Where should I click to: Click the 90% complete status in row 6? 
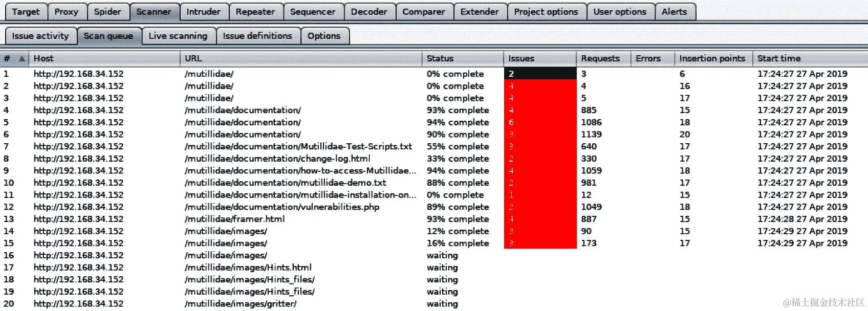(x=458, y=134)
